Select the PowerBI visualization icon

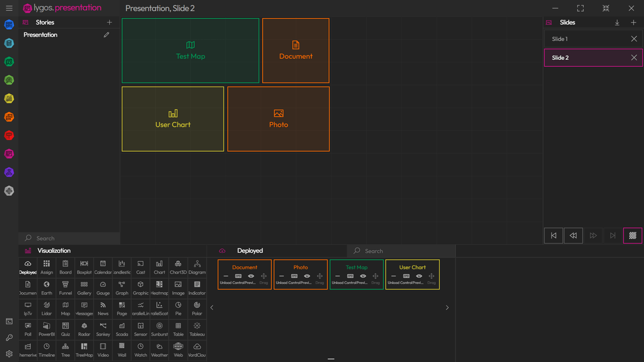46,328
